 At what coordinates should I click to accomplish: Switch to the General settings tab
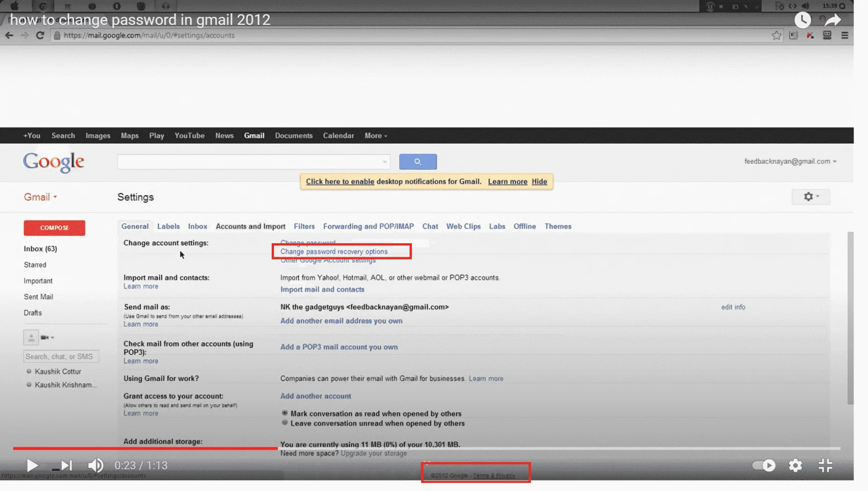tap(135, 227)
